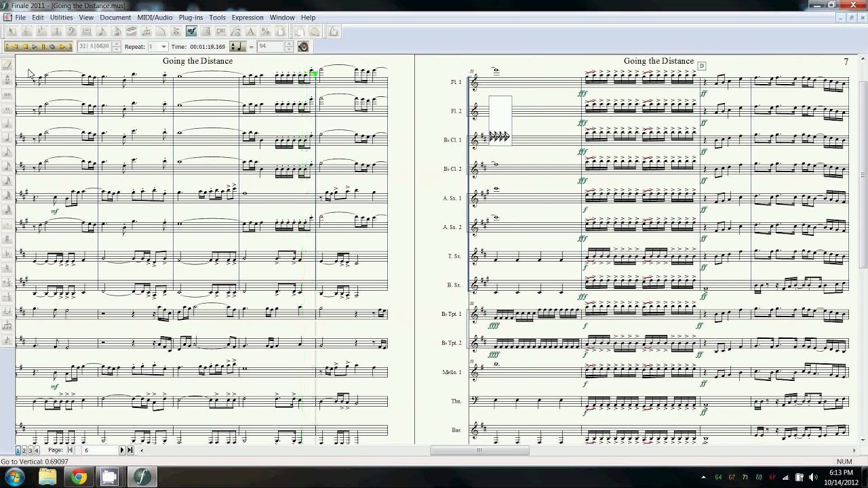Select the Resize tool (%)
This screenshot has height=488, width=868.
click(x=265, y=31)
